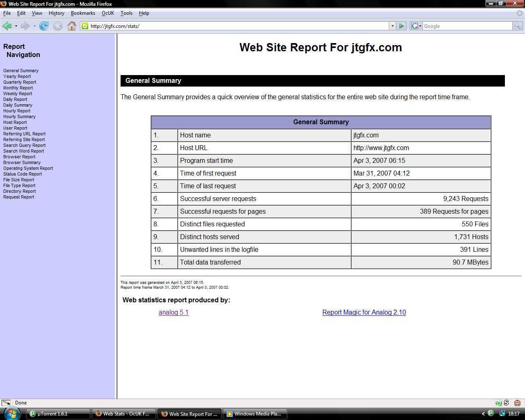
Task: Open the File Size Report link
Action: (x=18, y=180)
